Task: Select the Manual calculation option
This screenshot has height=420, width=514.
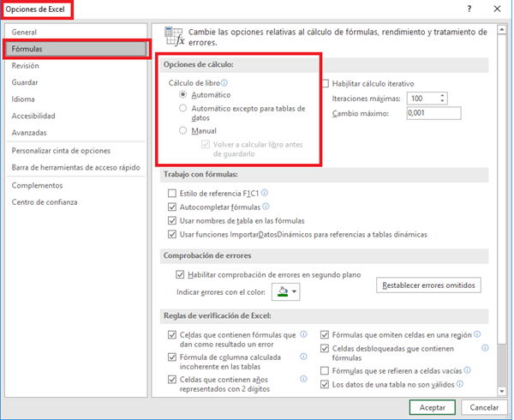Action: [183, 130]
